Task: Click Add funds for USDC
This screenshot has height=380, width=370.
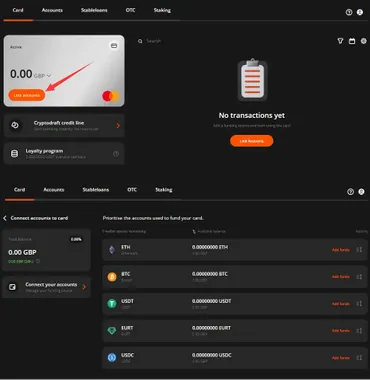Action: click(x=341, y=358)
